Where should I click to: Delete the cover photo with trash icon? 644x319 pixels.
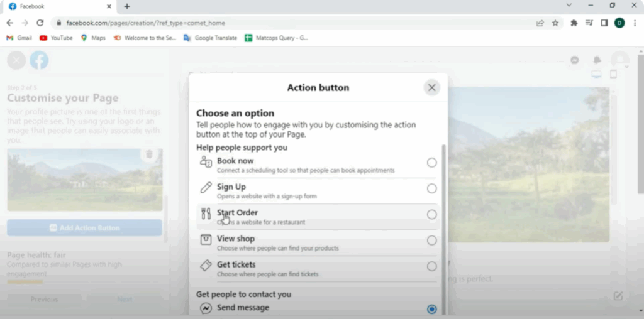pos(149,154)
